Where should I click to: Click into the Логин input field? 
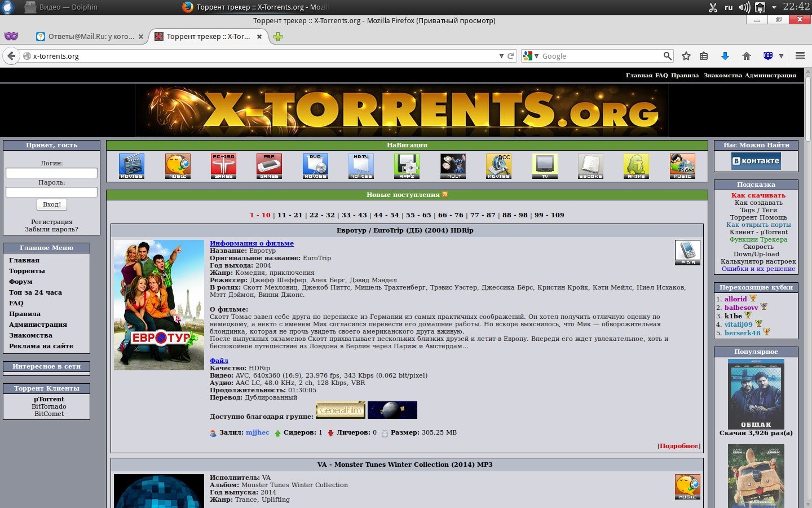pos(51,173)
